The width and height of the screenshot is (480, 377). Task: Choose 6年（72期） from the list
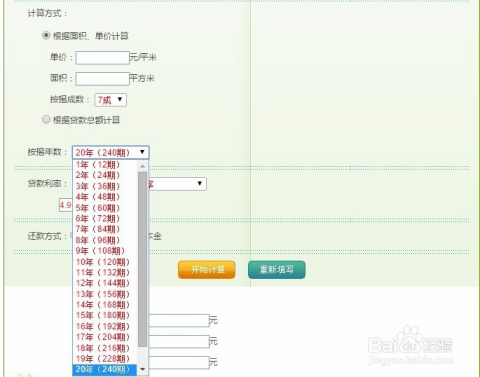(105, 219)
